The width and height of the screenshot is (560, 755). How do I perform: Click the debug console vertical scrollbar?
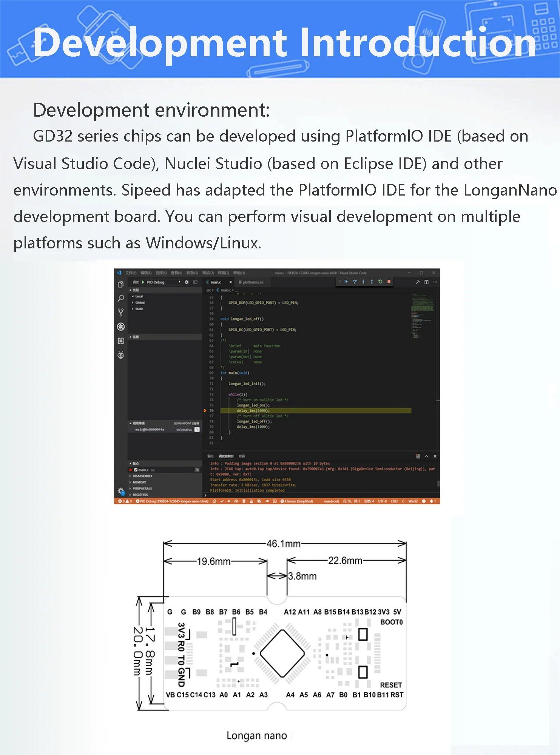[x=438, y=483]
